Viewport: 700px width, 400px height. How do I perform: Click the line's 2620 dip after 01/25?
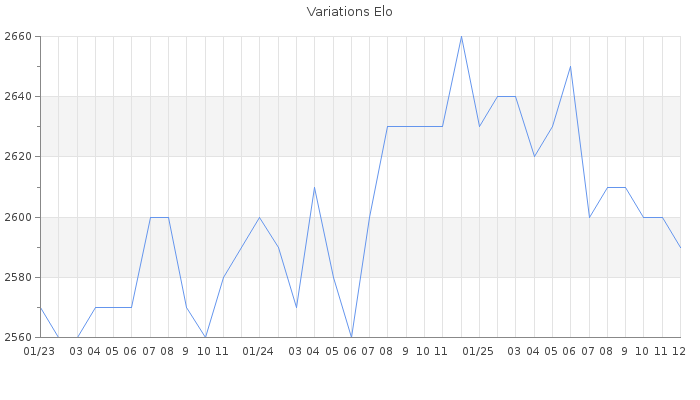coord(534,156)
